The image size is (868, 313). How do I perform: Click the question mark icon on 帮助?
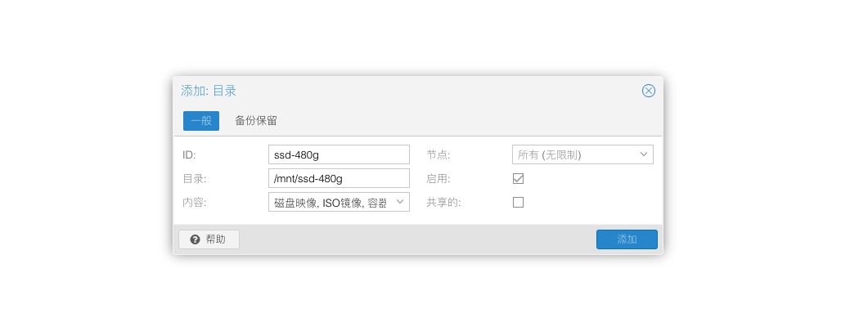pyautogui.click(x=195, y=239)
